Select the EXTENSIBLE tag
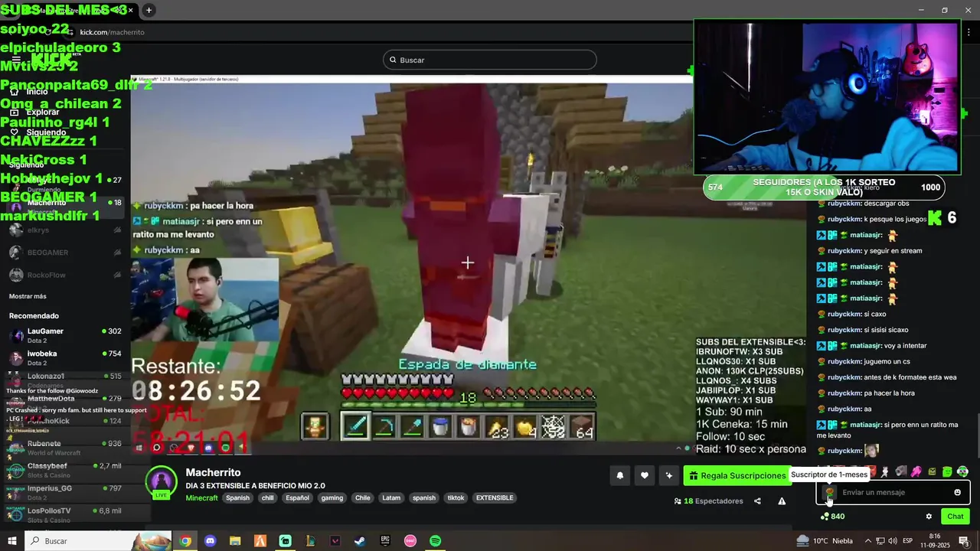Image resolution: width=980 pixels, height=551 pixels. point(495,497)
